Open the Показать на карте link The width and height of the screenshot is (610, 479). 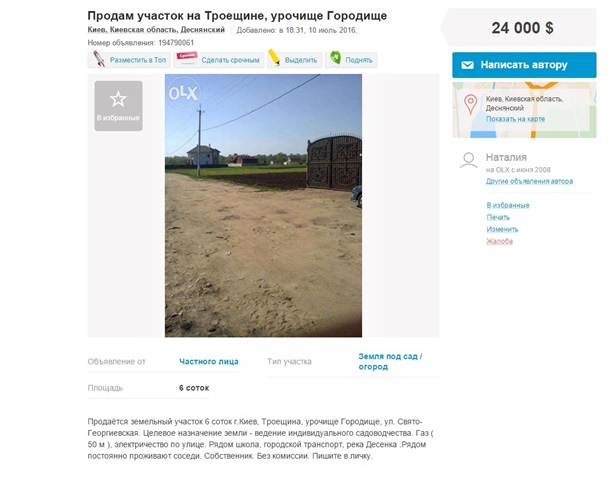[x=515, y=119]
